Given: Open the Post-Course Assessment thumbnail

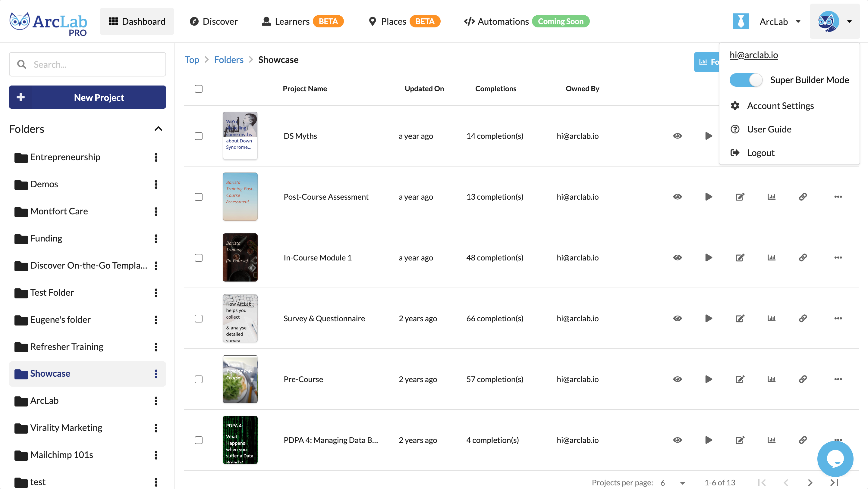Looking at the screenshot, I should pyautogui.click(x=240, y=197).
